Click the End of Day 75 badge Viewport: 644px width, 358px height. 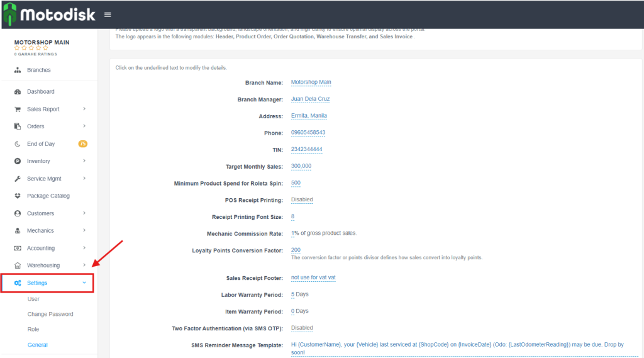[x=82, y=144]
